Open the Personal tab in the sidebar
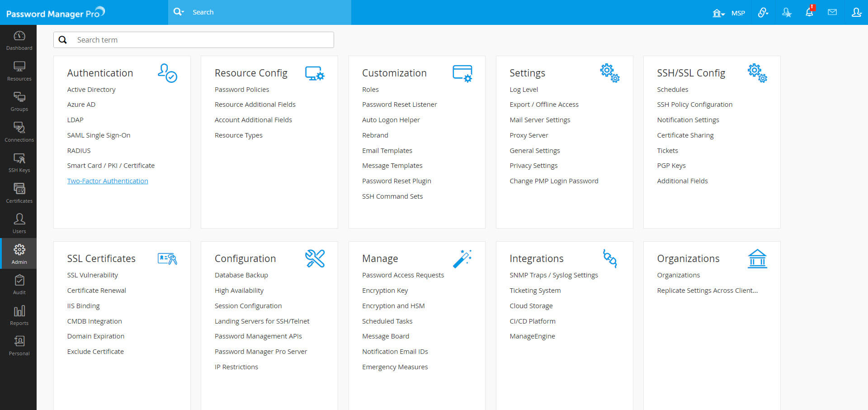This screenshot has width=868, height=410. pyautogui.click(x=19, y=346)
